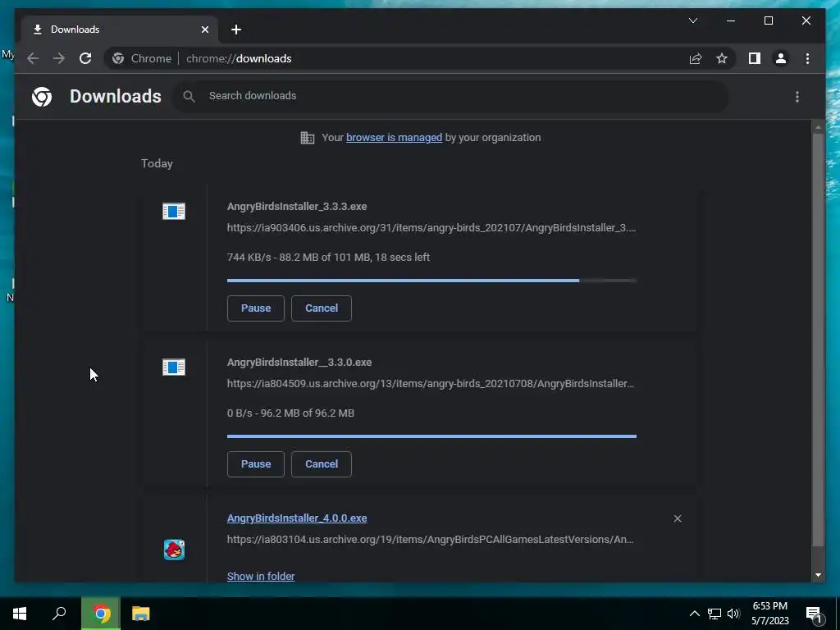Image resolution: width=840 pixels, height=630 pixels.
Task: Open the Windows Start menu
Action: pos(20,614)
